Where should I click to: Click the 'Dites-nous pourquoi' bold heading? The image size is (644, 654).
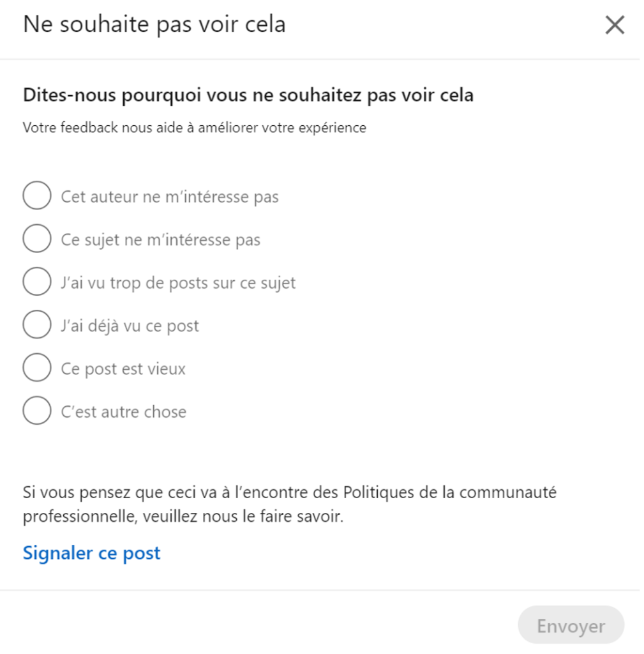pos(248,95)
